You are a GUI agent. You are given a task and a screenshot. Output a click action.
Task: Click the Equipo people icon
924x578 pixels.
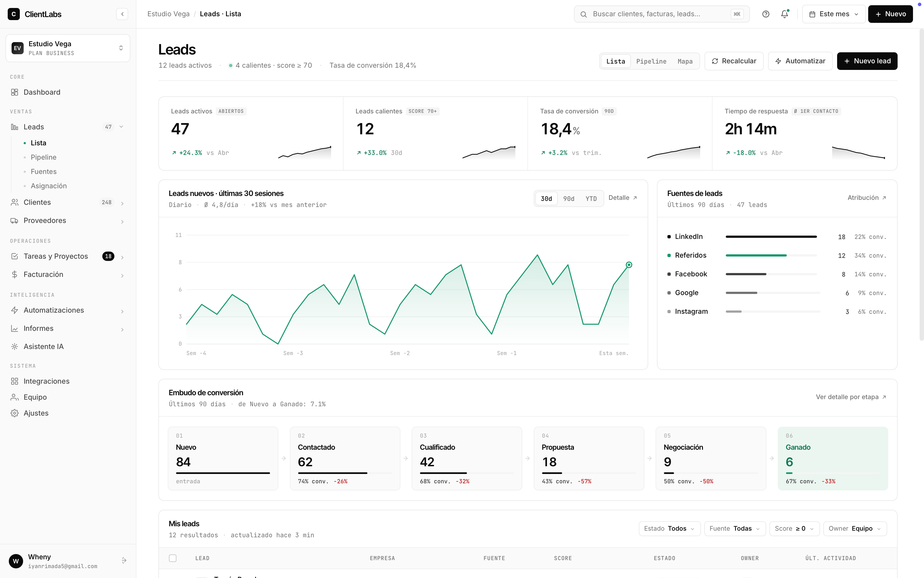tap(15, 397)
